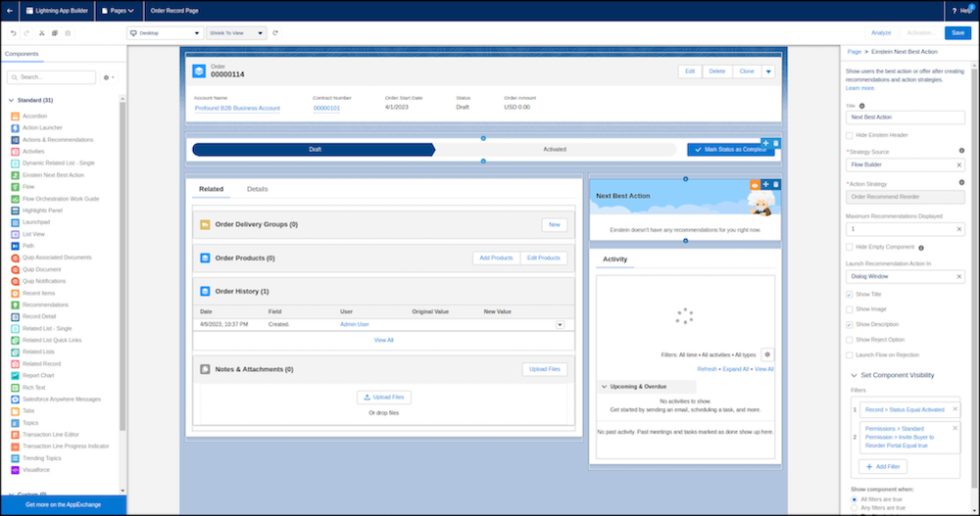This screenshot has width=980, height=516.
Task: Click Mark Status as Complete button
Action: (x=731, y=150)
